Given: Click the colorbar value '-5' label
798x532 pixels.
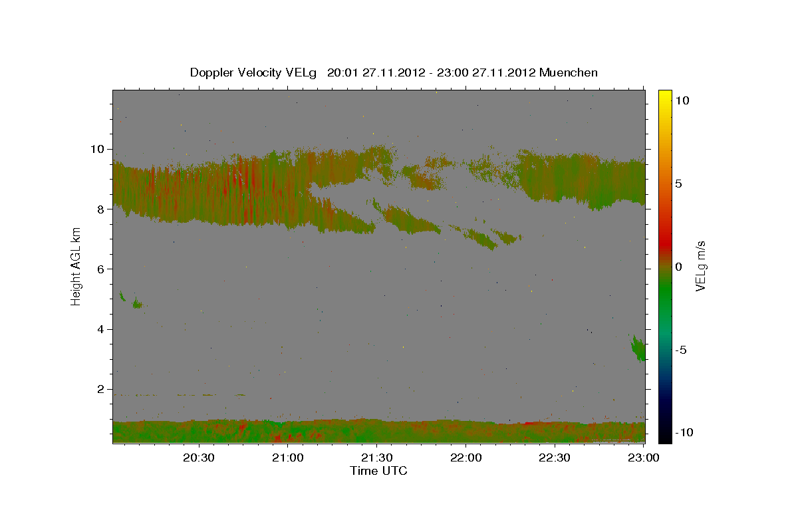Looking at the screenshot, I should coord(681,350).
